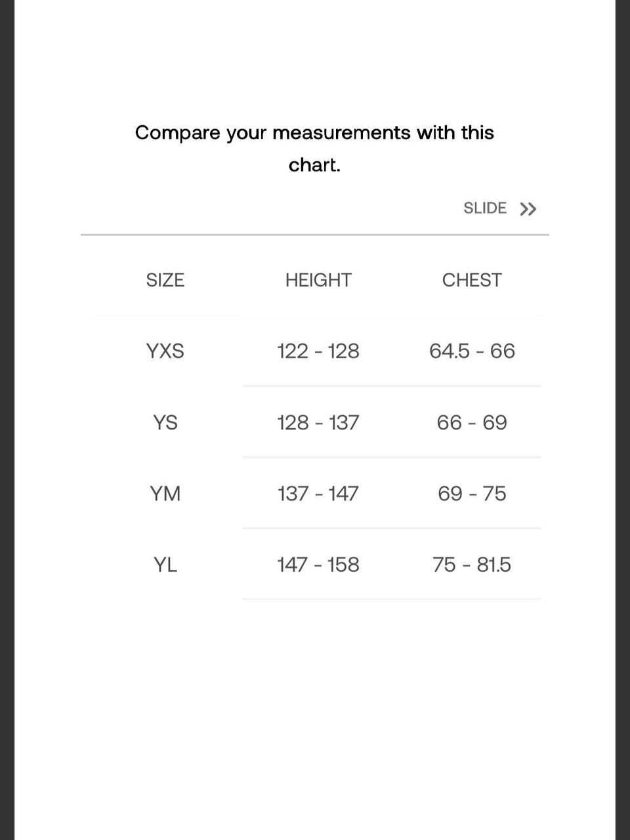The image size is (630, 840).
Task: Click chest value 75 - 81.5
Action: [472, 565]
